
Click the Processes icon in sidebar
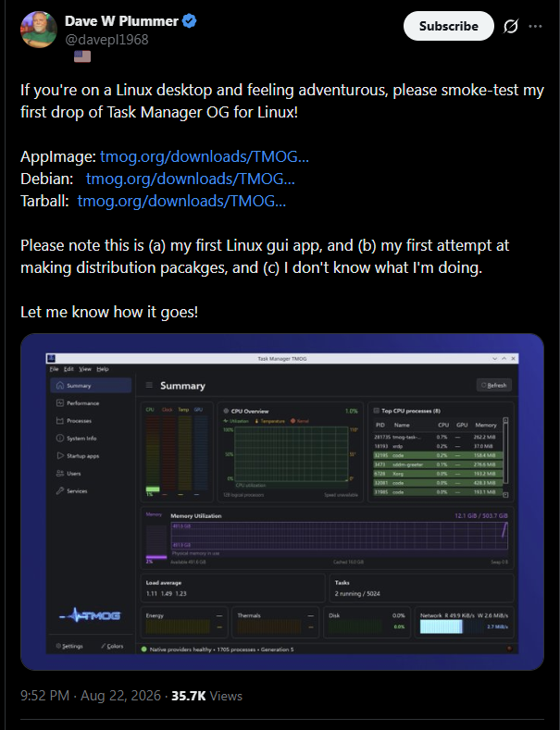click(x=59, y=421)
